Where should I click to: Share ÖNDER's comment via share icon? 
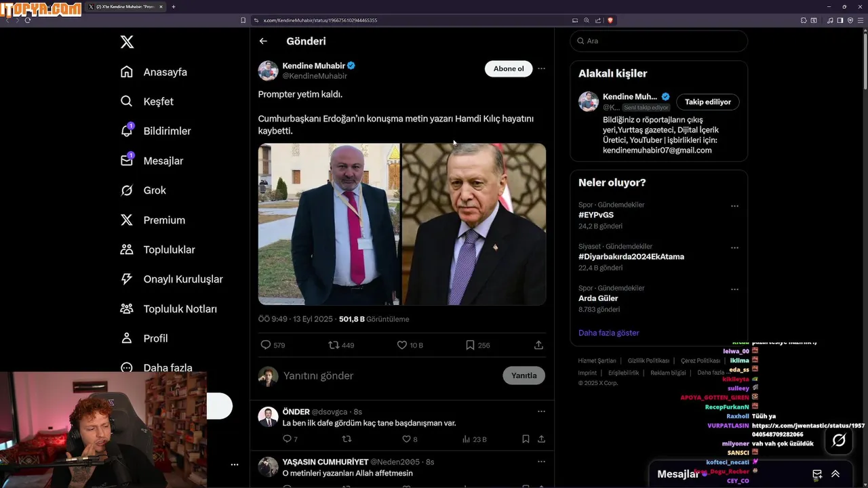tap(541, 439)
